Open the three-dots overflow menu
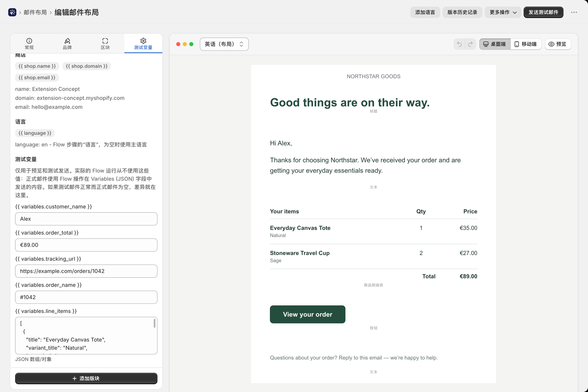Screen dimensions: 588x392 pyautogui.click(x=574, y=12)
